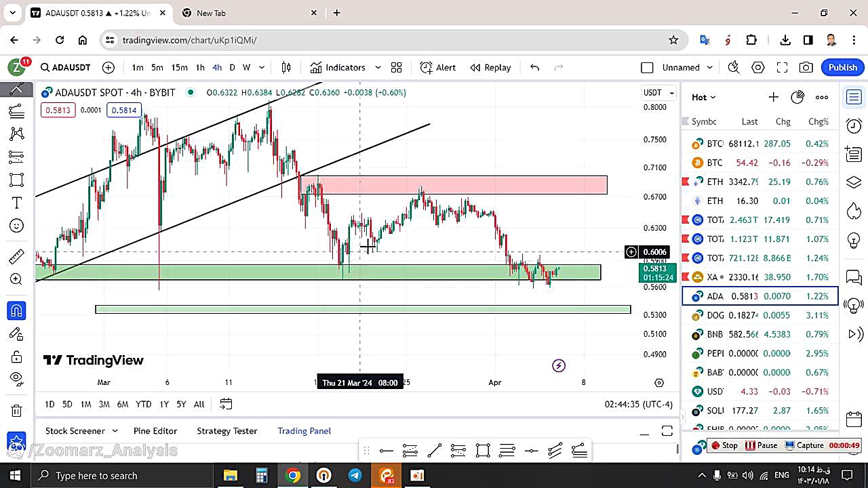Select the 5m timeframe
Viewport: 868px width, 488px height.
[157, 67]
